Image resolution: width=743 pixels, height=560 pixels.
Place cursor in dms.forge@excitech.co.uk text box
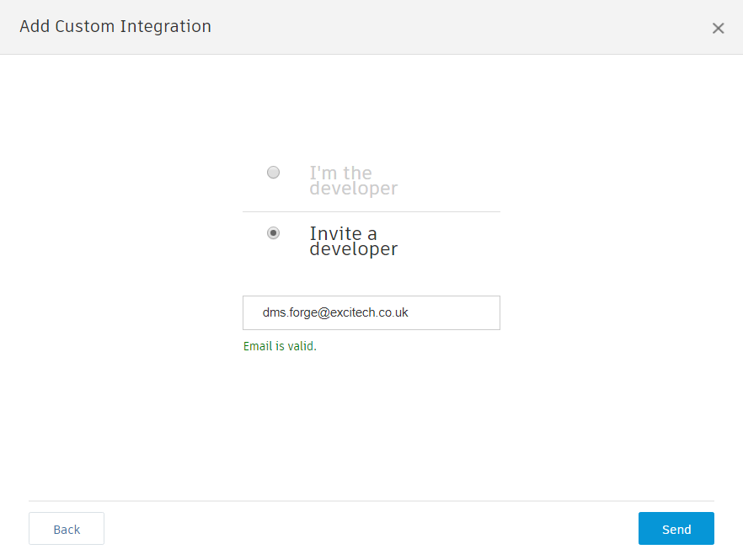pos(455,312)
